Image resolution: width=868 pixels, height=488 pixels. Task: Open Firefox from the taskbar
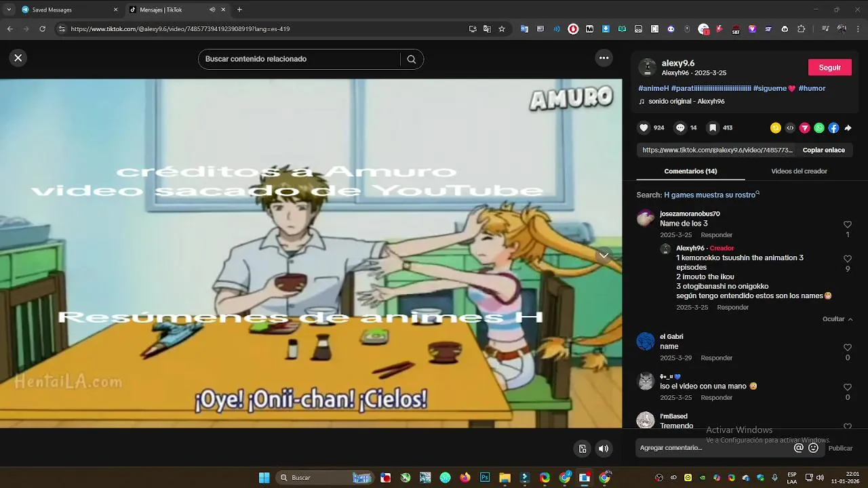(465, 478)
